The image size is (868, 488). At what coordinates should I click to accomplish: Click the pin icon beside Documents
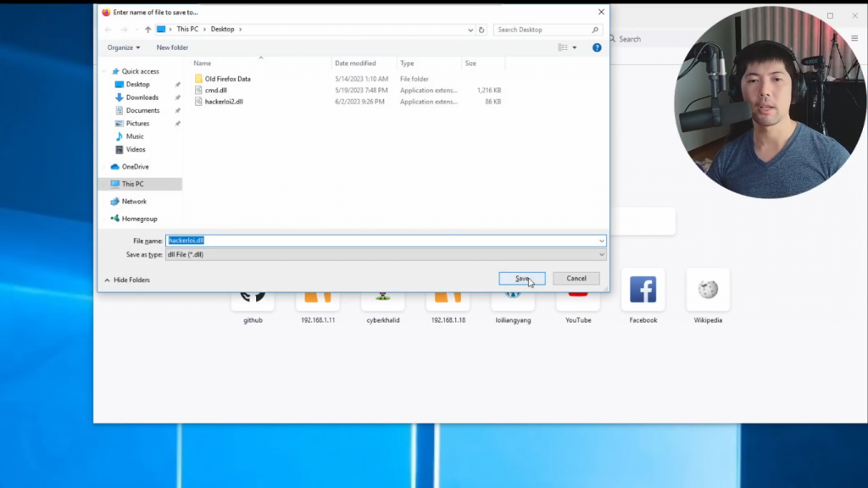tap(178, 111)
